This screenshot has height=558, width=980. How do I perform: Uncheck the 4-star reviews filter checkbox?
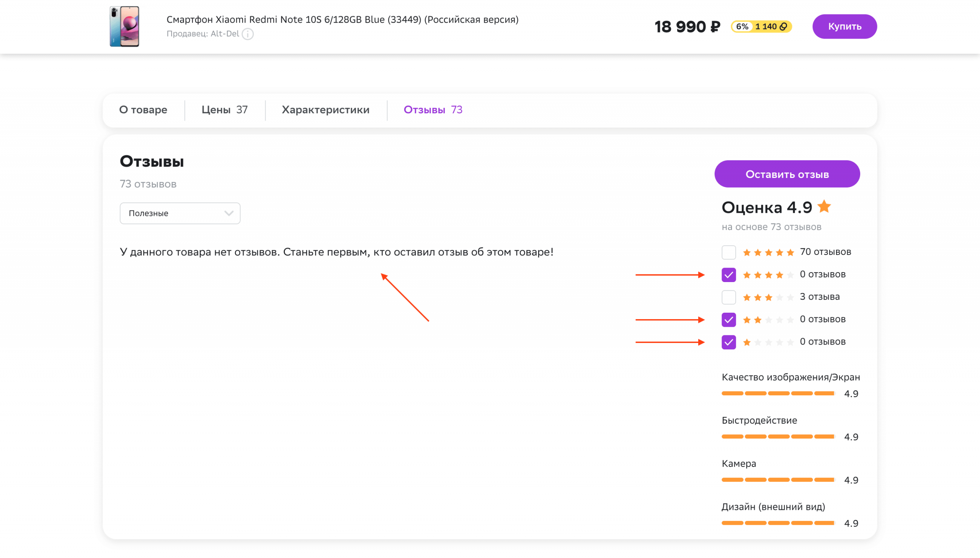coord(728,275)
